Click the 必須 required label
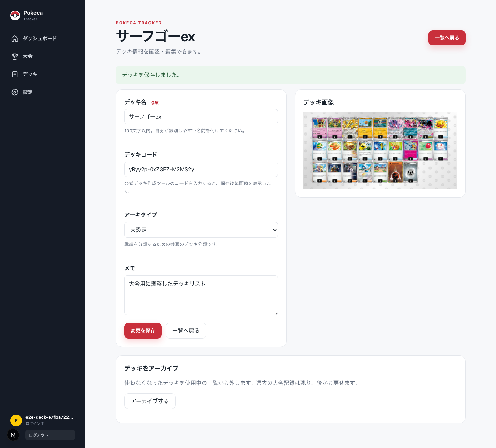 pos(155,103)
